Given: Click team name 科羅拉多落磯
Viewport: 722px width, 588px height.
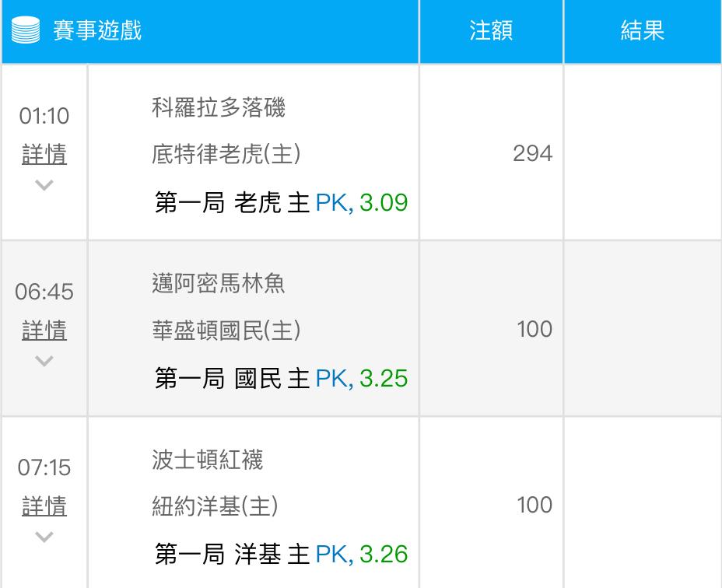Looking at the screenshot, I should point(219,107).
